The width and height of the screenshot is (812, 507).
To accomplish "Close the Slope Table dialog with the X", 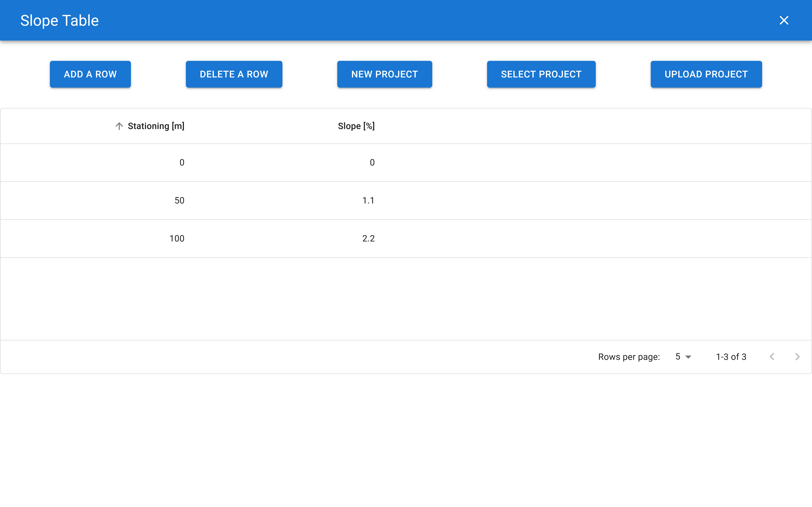I will click(x=784, y=20).
